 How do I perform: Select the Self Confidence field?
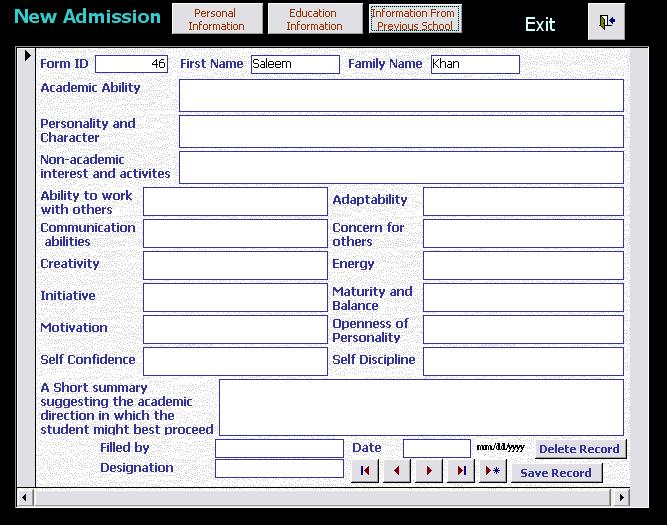pos(235,361)
